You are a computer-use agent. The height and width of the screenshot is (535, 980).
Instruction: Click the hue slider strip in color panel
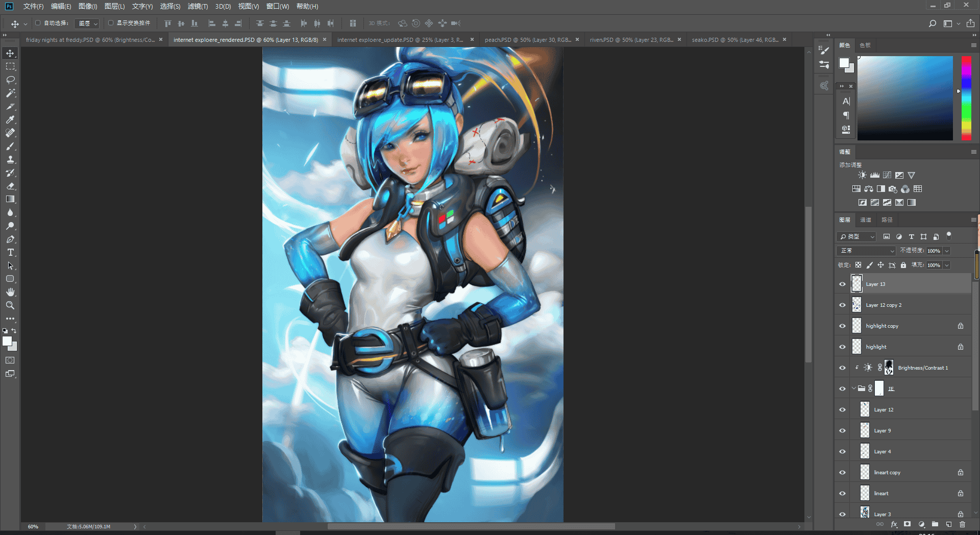pos(966,98)
